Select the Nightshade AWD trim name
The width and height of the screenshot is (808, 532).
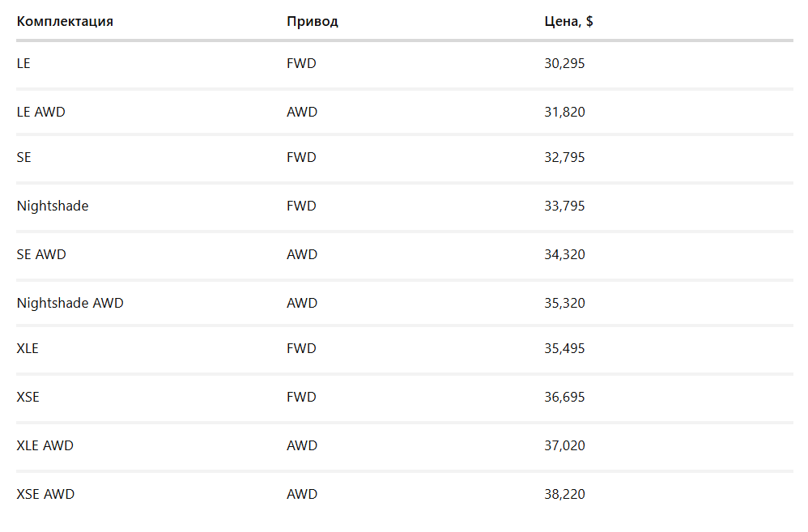[70, 303]
